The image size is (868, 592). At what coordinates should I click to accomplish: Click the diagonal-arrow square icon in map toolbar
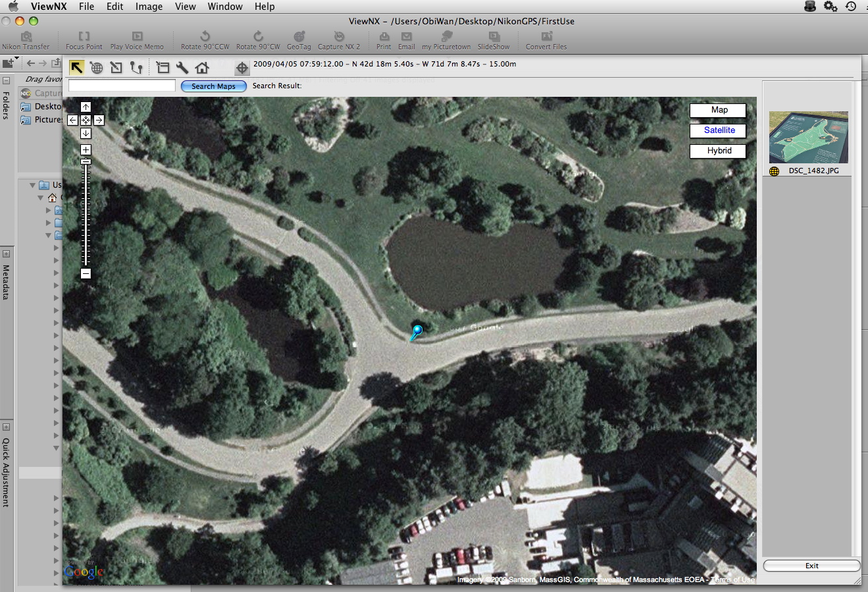[116, 67]
